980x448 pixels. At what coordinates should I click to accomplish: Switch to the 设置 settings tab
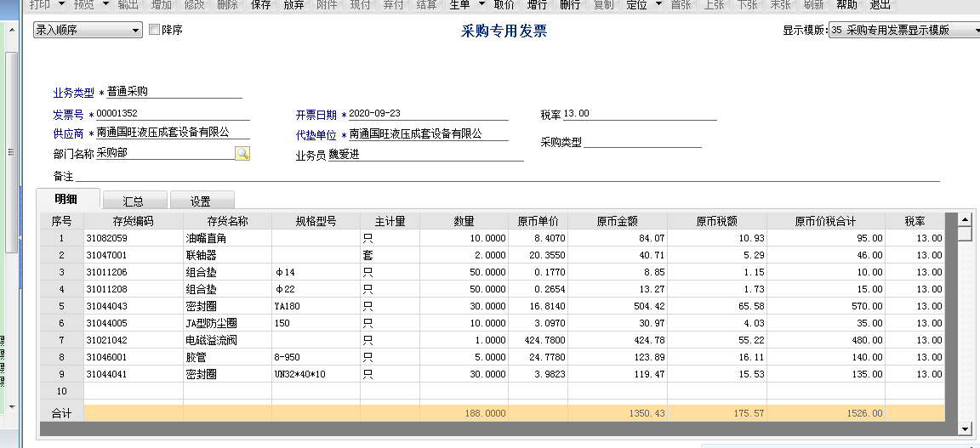[202, 201]
